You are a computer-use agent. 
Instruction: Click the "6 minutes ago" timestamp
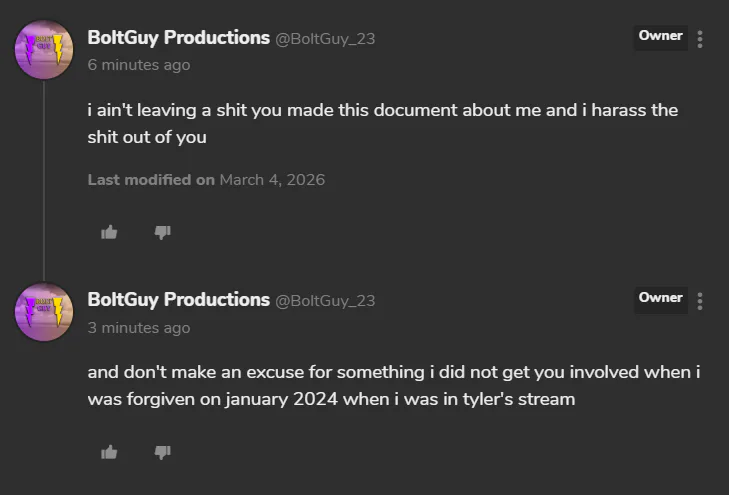point(138,65)
